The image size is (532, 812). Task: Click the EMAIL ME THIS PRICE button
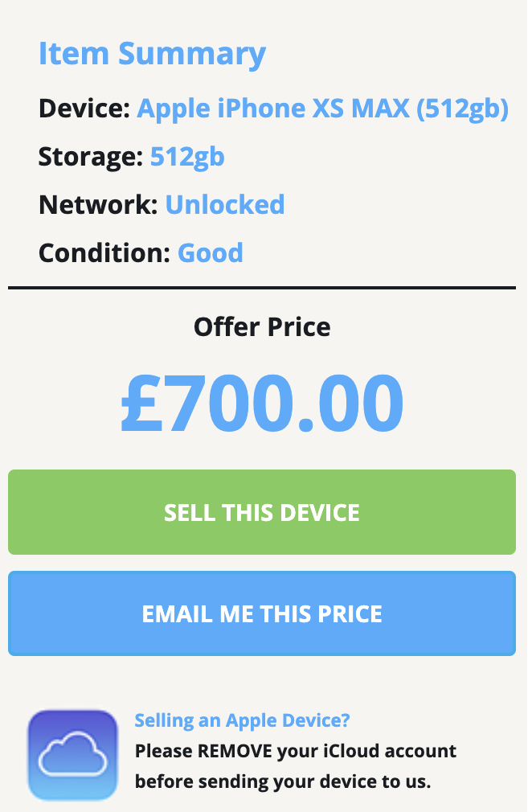click(262, 613)
